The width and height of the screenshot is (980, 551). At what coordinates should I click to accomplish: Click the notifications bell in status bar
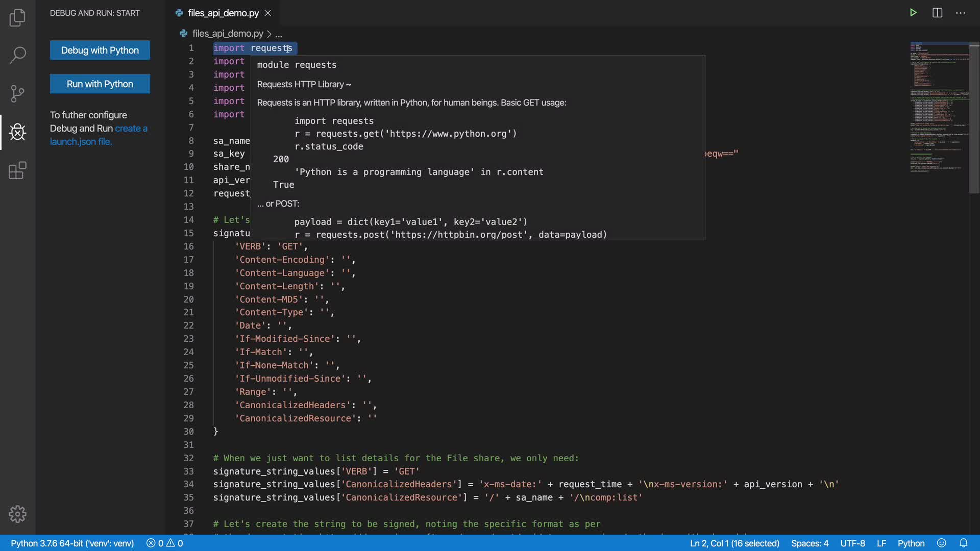(x=963, y=543)
